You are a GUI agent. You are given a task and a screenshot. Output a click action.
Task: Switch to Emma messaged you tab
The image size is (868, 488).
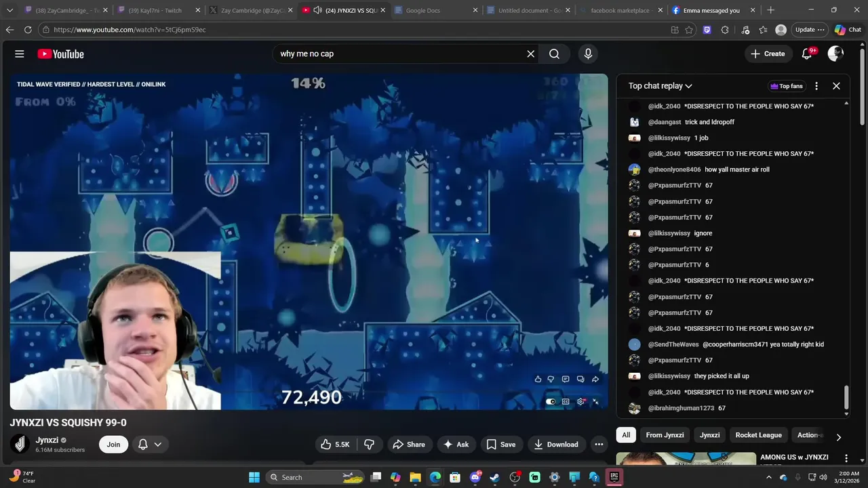(x=712, y=10)
